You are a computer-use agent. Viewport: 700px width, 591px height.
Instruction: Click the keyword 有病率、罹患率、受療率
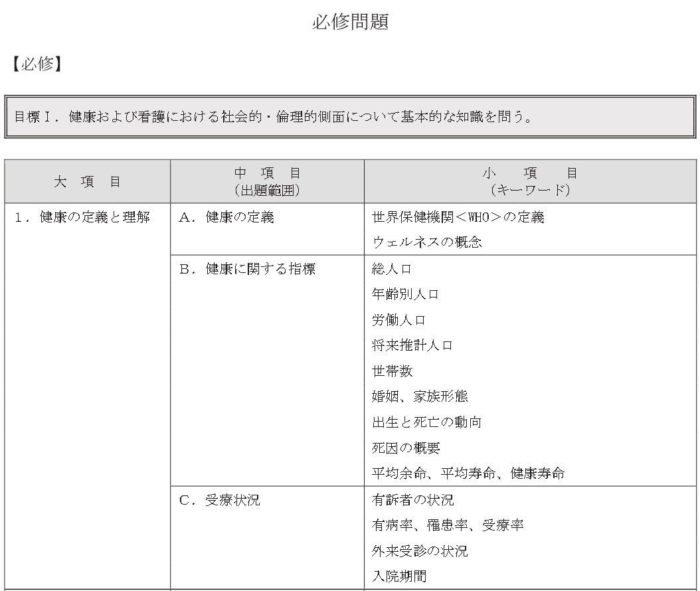[448, 525]
